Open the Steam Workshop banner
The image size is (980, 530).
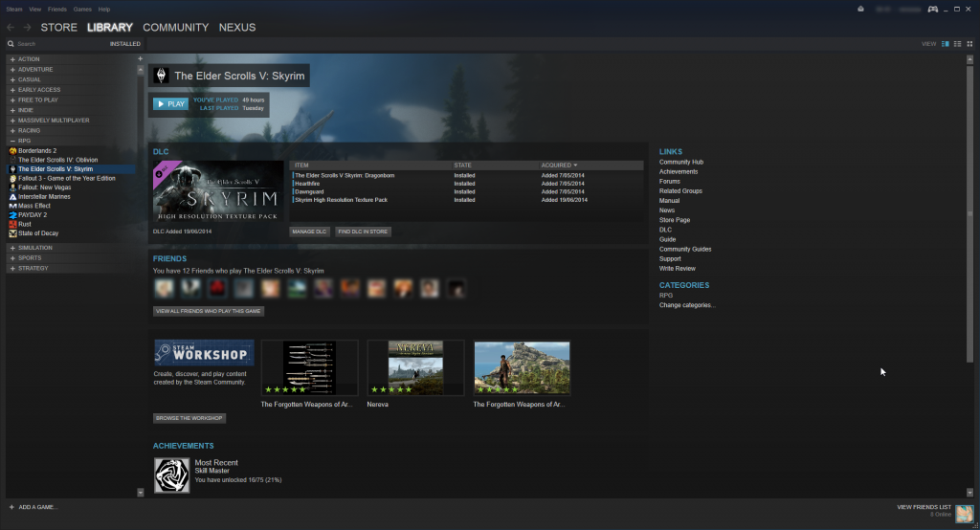(x=205, y=353)
